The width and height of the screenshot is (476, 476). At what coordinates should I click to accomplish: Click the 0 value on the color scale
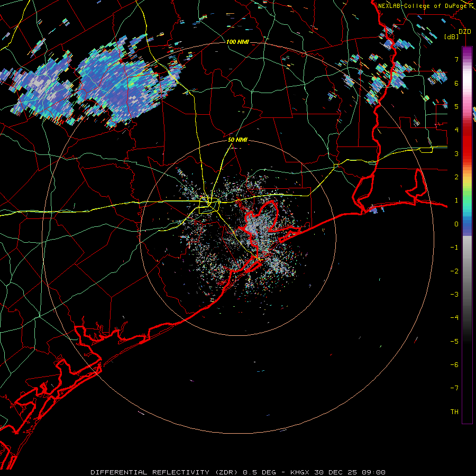456,224
